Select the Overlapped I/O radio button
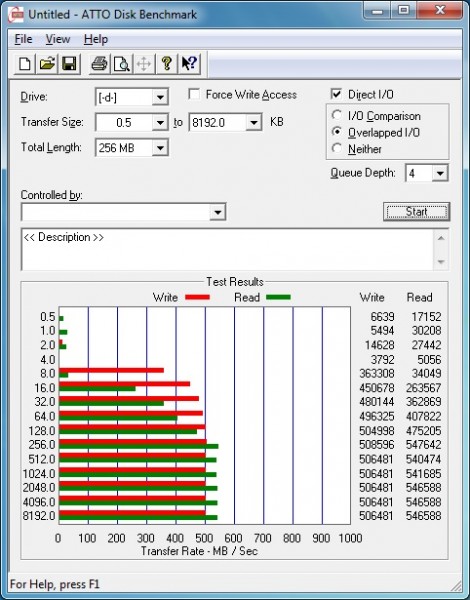The height and width of the screenshot is (600, 470). click(337, 132)
